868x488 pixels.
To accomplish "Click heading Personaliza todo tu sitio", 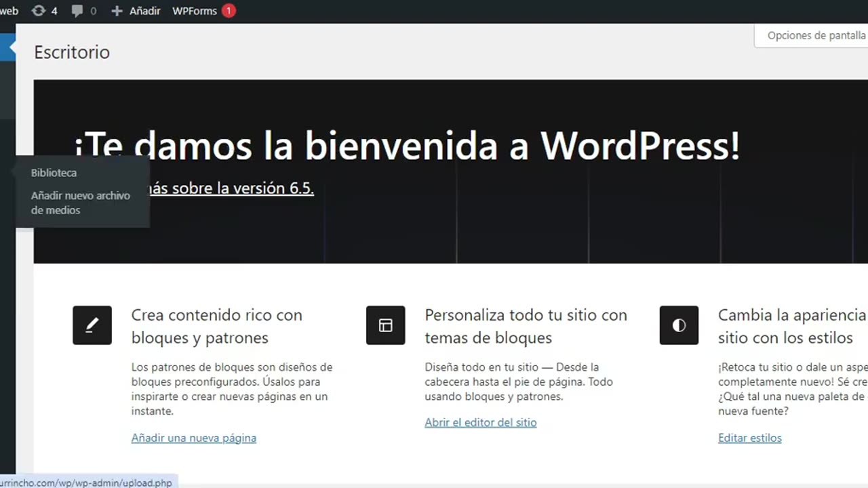I will coord(526,326).
